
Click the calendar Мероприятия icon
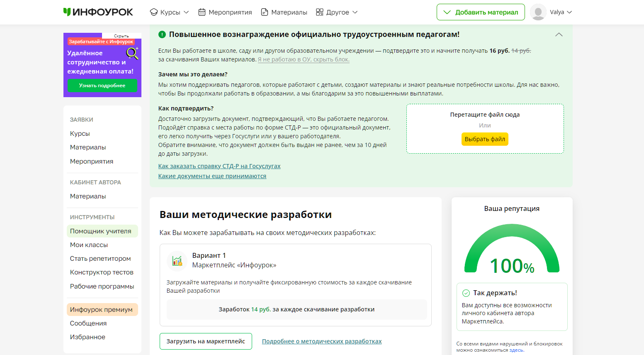click(x=202, y=12)
